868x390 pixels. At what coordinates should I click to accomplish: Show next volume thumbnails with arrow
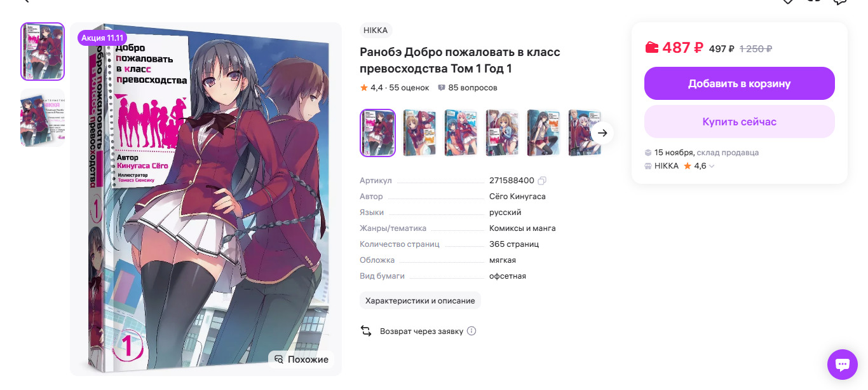coord(603,133)
